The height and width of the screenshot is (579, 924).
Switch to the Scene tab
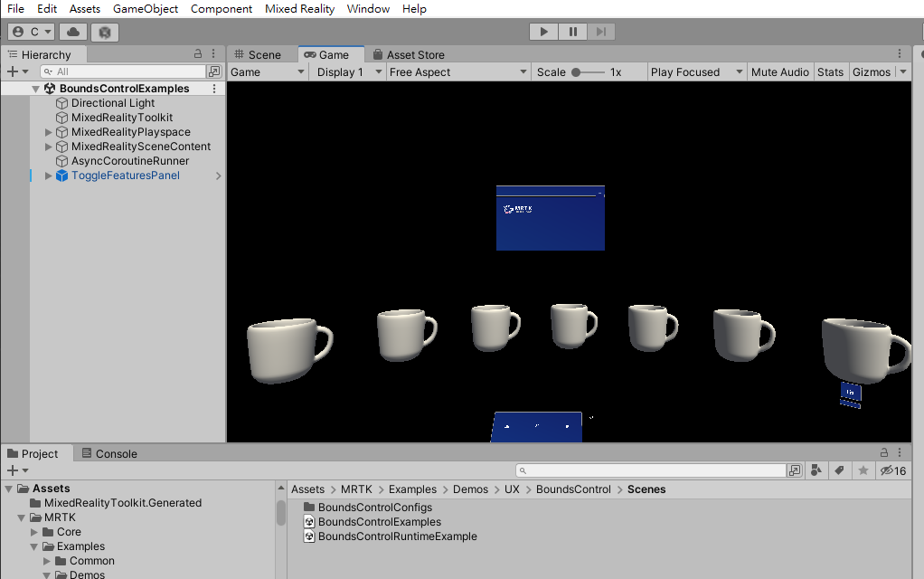point(258,55)
